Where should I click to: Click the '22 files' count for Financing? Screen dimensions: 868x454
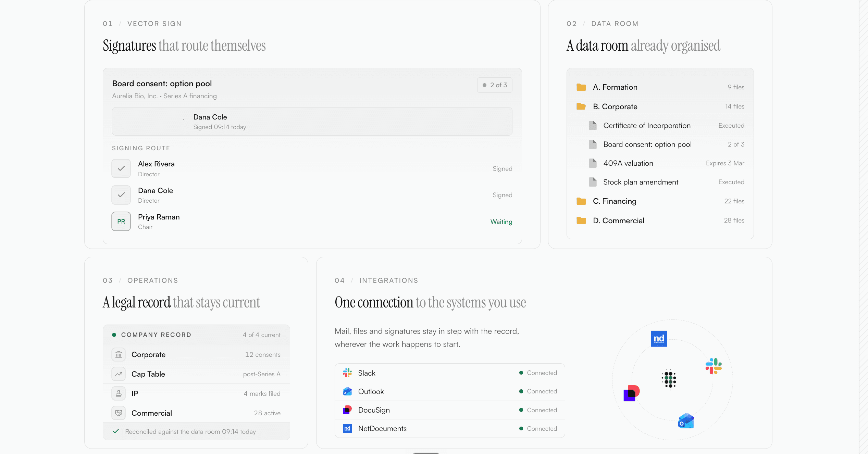click(x=734, y=201)
